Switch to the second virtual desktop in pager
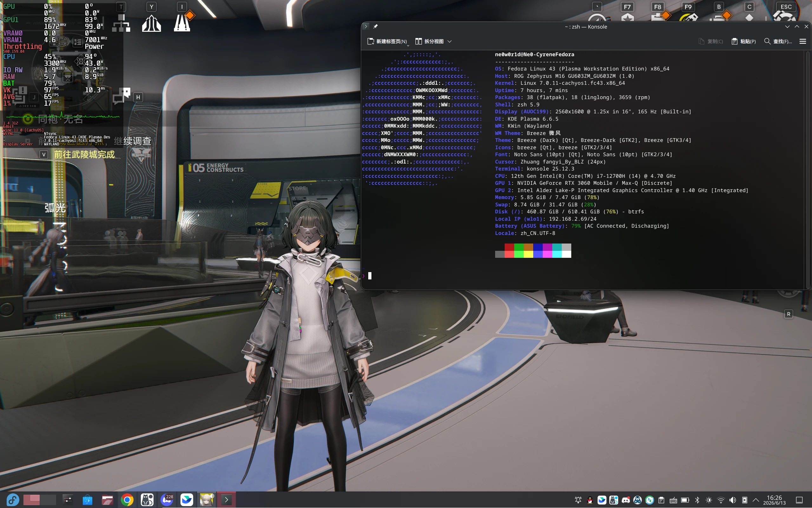Image resolution: width=812 pixels, height=508 pixels. click(48, 500)
